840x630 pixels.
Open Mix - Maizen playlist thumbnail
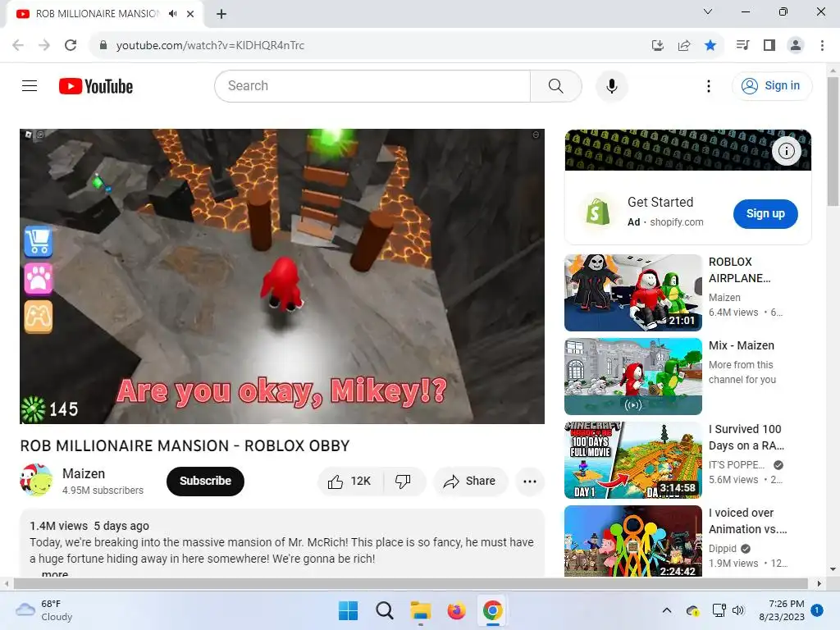click(x=632, y=376)
